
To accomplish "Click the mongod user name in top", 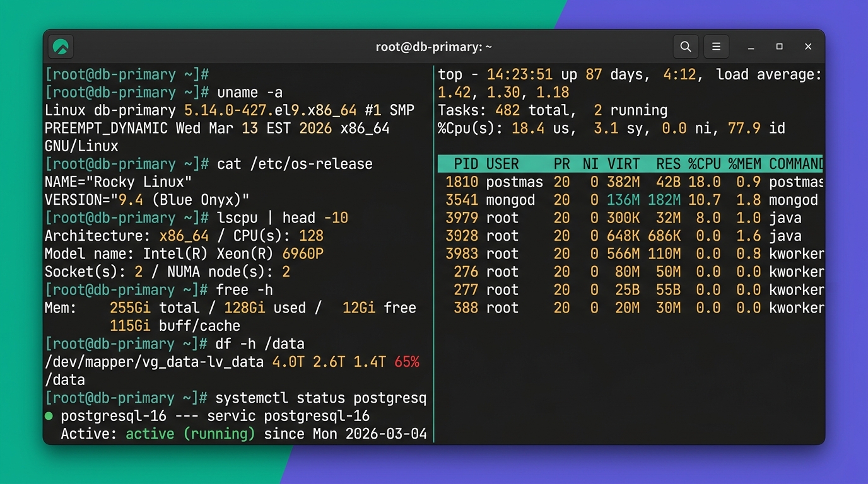I will click(x=511, y=200).
